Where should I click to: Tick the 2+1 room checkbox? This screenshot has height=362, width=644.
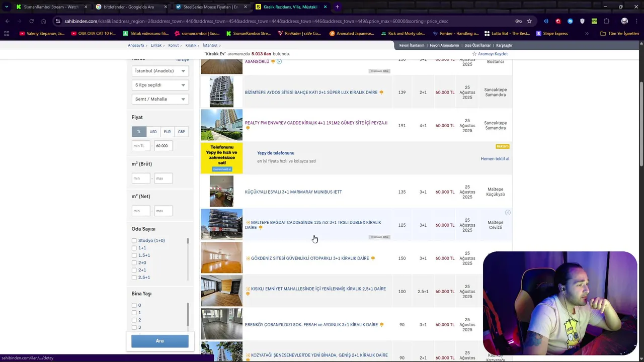pyautogui.click(x=134, y=270)
